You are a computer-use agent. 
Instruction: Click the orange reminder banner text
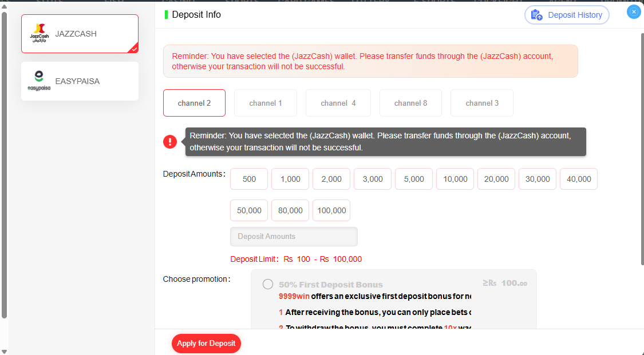(x=362, y=61)
